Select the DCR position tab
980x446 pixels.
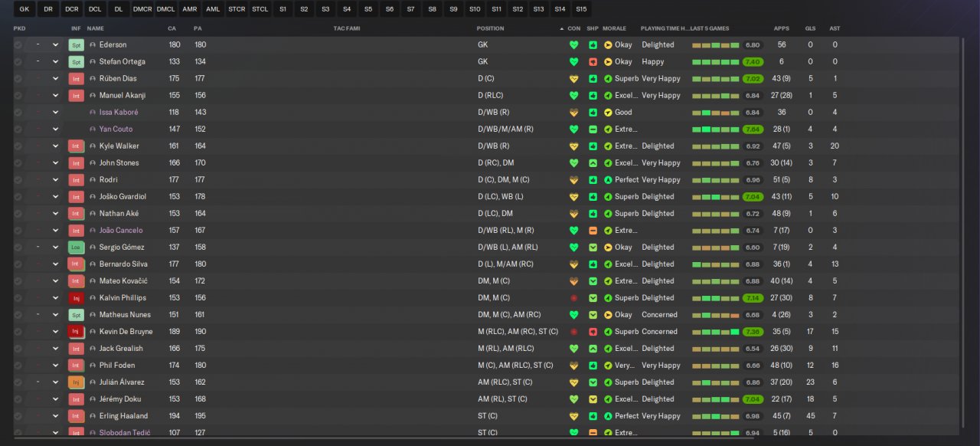point(72,9)
